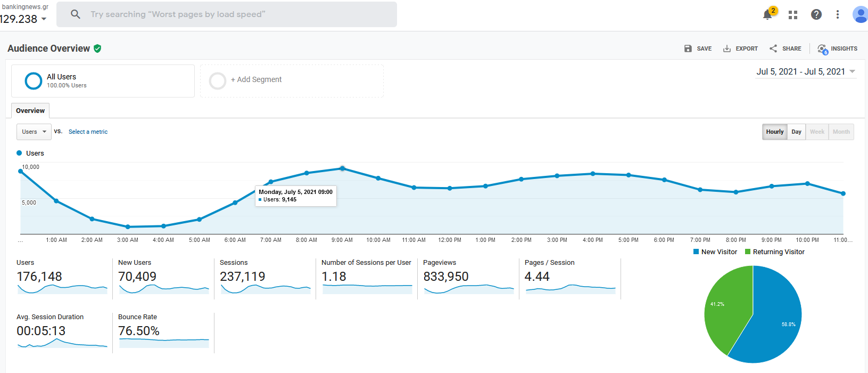The image size is (868, 373).
Task: Open the Users metric dropdown
Action: point(34,132)
